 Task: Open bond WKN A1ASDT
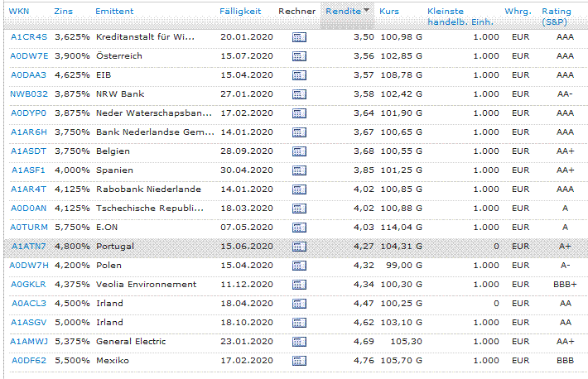tap(28, 151)
